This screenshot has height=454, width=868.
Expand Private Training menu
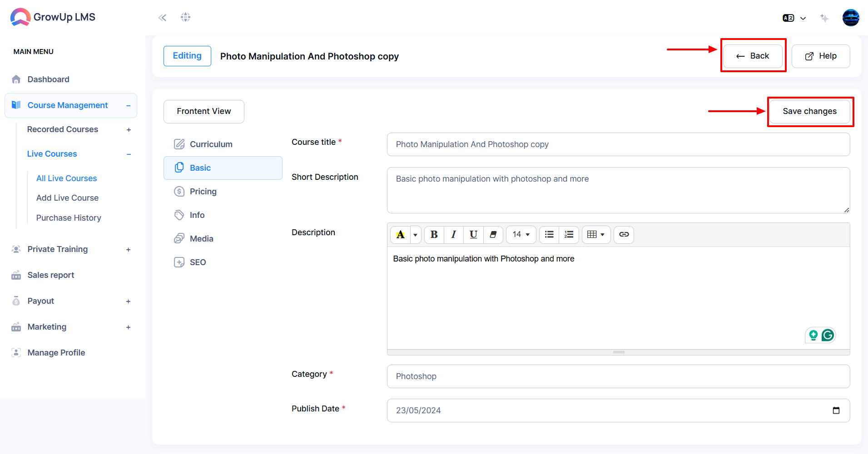(x=129, y=250)
